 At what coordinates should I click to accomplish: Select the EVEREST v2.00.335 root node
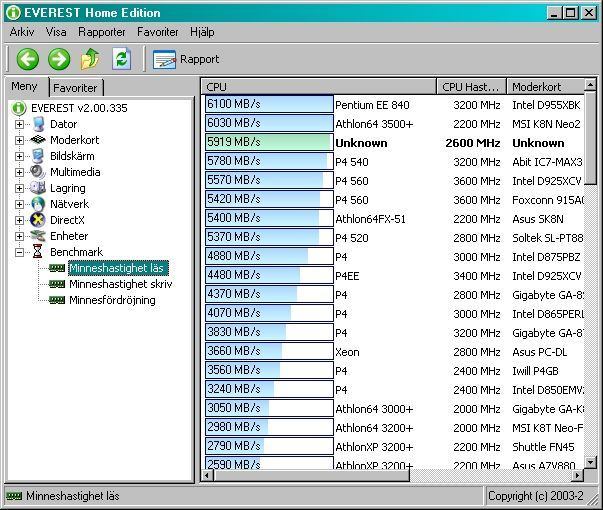pos(79,108)
